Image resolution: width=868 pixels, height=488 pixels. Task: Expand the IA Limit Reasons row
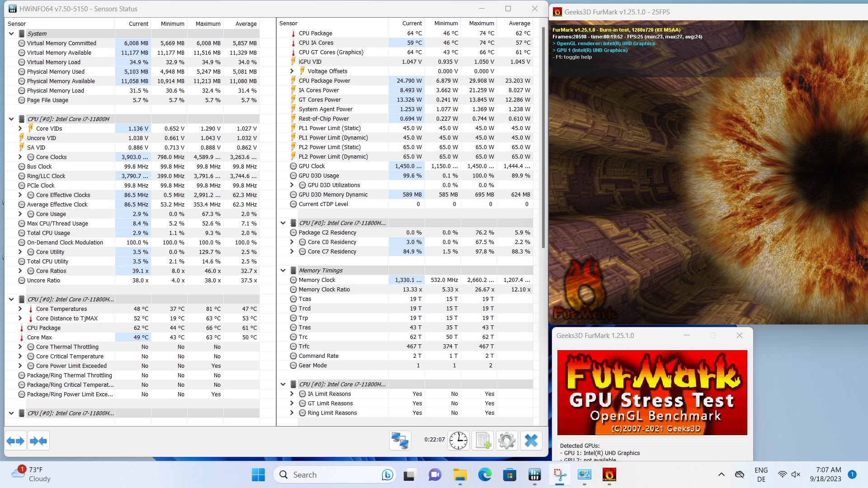(292, 394)
